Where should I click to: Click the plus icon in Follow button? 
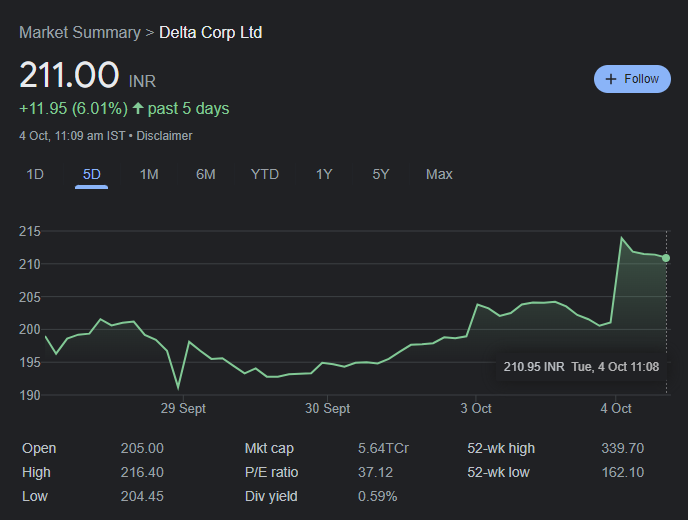tap(611, 79)
